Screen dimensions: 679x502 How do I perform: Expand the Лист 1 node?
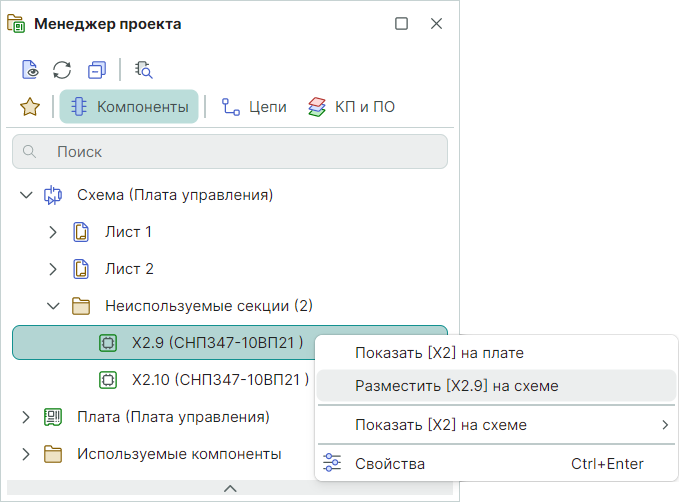(53, 232)
